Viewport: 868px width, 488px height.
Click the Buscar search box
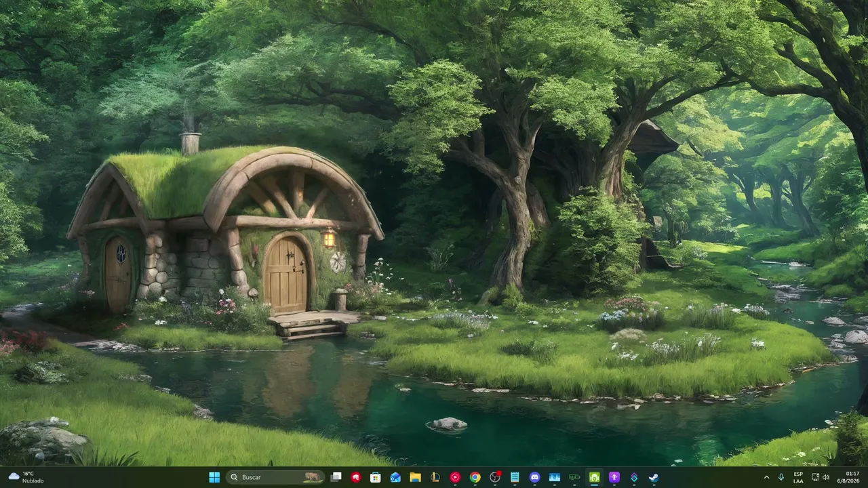[x=275, y=477]
